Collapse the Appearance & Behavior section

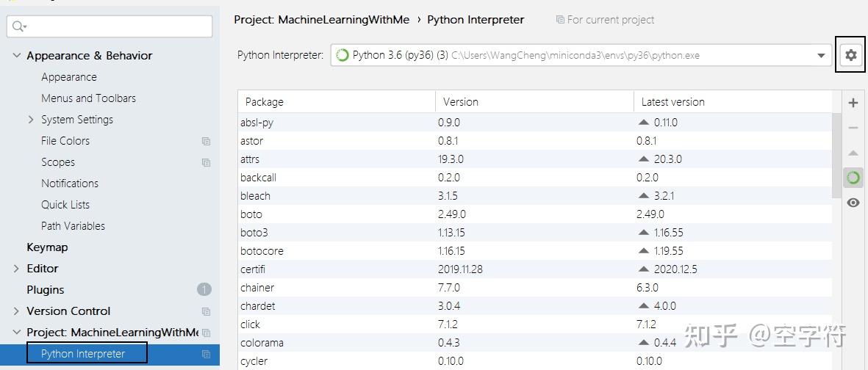17,56
